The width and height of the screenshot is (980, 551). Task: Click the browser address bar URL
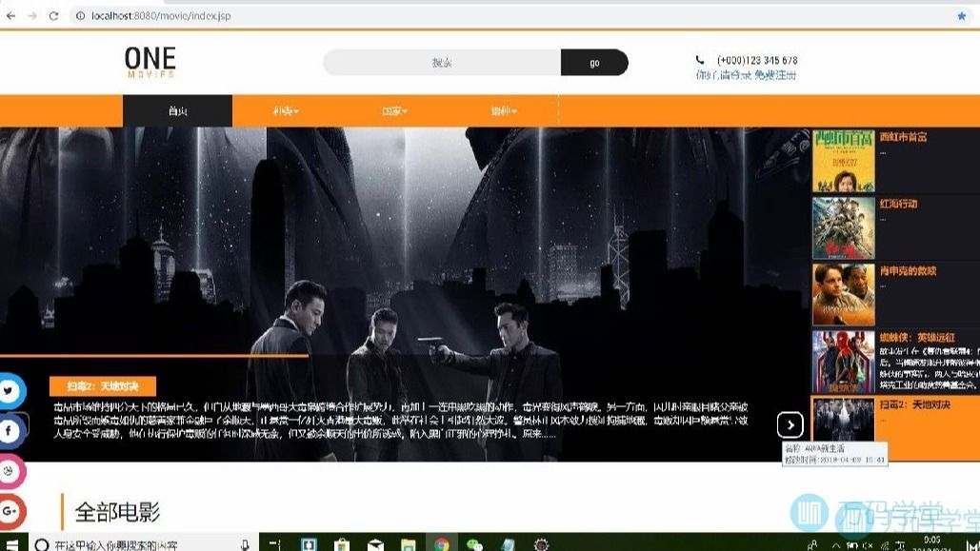[x=161, y=15]
